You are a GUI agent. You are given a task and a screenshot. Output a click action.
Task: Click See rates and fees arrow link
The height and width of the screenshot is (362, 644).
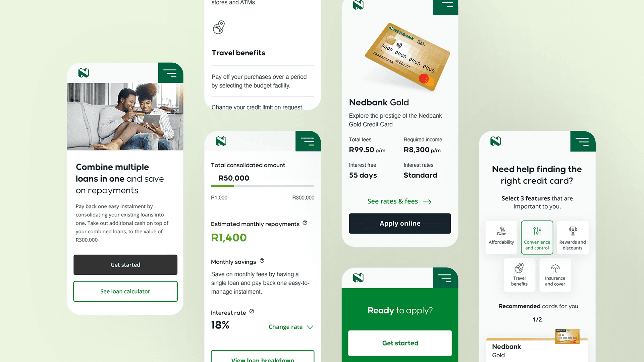click(x=398, y=201)
